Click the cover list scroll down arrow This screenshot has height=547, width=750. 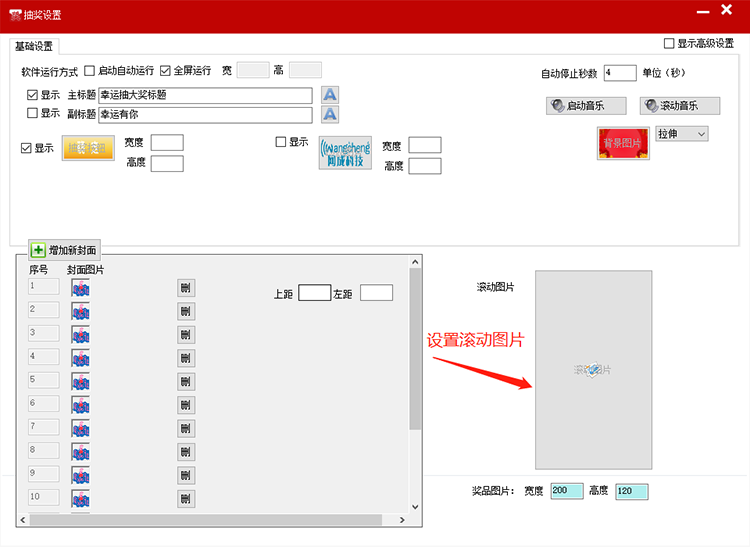point(415,506)
